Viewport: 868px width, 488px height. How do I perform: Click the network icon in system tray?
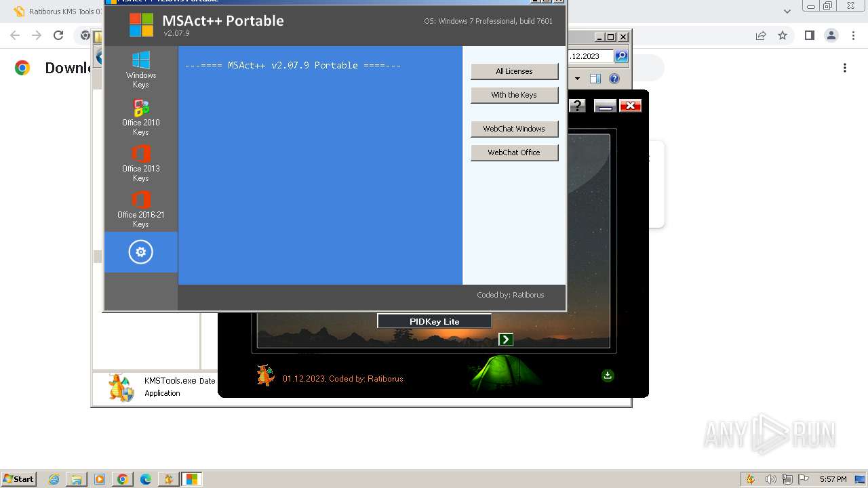tap(787, 479)
